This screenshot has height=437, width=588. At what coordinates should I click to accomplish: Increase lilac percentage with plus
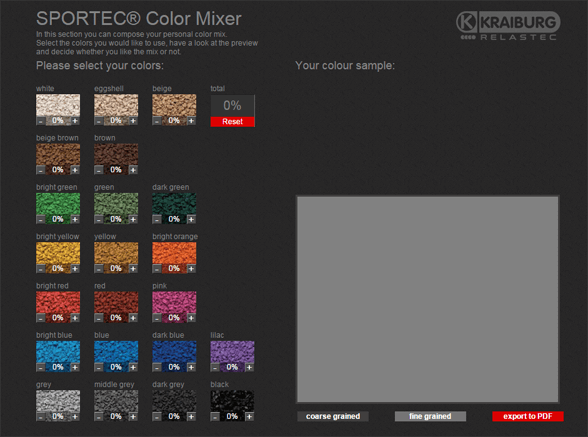249,367
